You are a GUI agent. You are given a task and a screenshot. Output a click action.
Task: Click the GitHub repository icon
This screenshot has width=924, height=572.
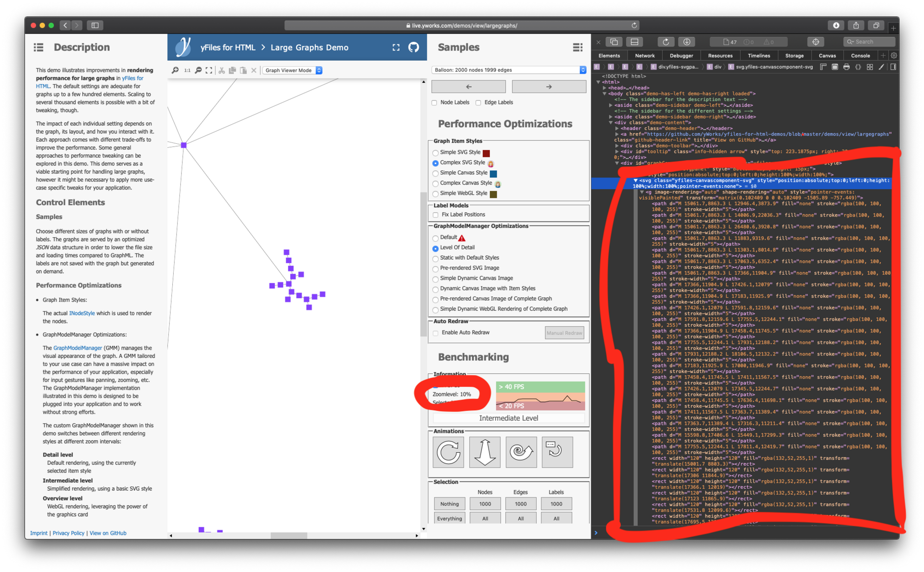414,47
